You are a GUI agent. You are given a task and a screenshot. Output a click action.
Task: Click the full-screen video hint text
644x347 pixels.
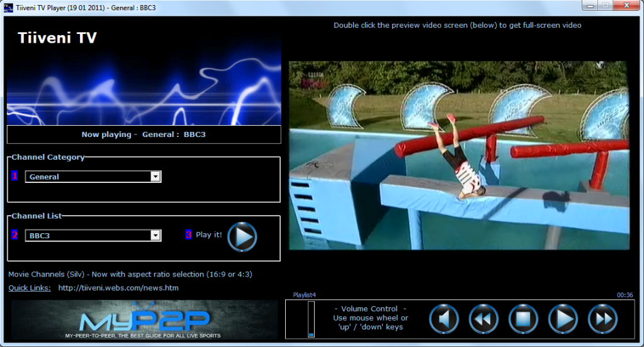click(457, 25)
